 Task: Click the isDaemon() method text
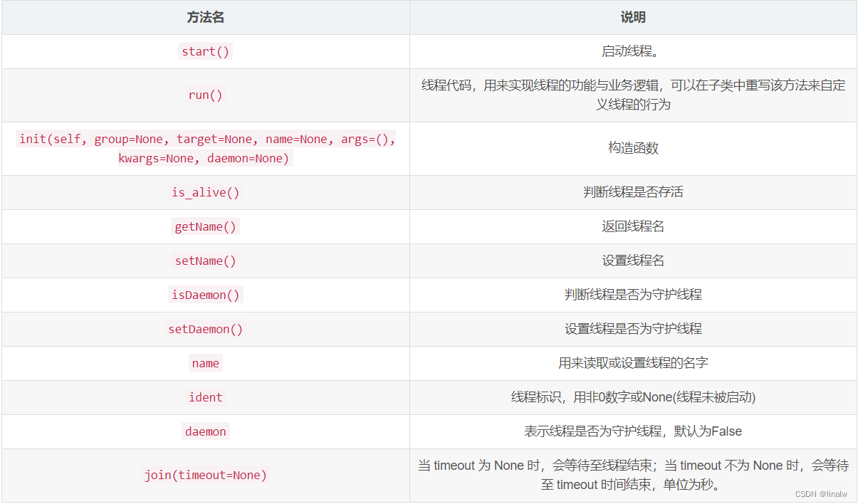pos(205,295)
